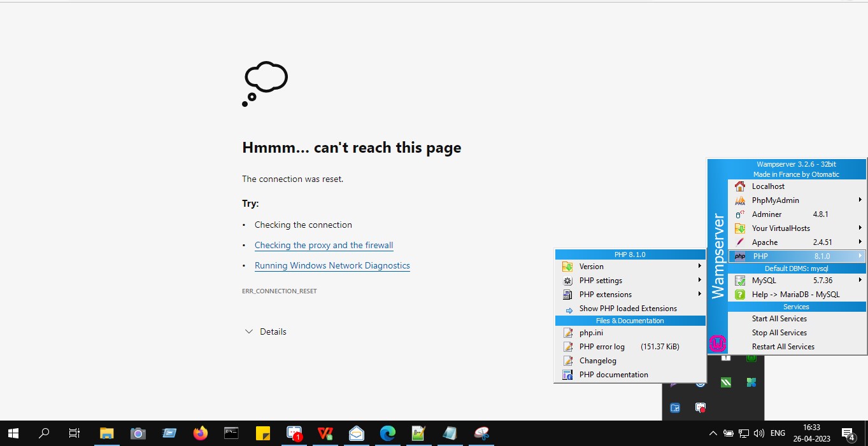Click 'Checking the proxy and the firewall' link
868x446 pixels.
click(324, 246)
